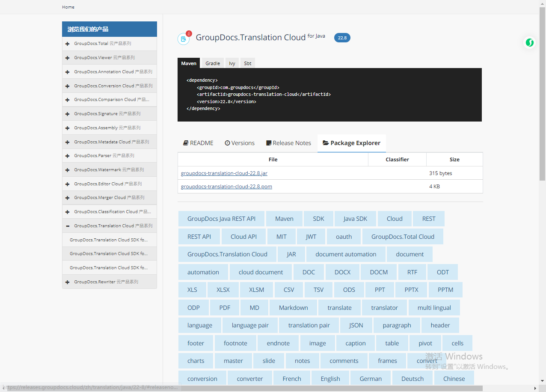Click the PPTX tag

pos(411,290)
